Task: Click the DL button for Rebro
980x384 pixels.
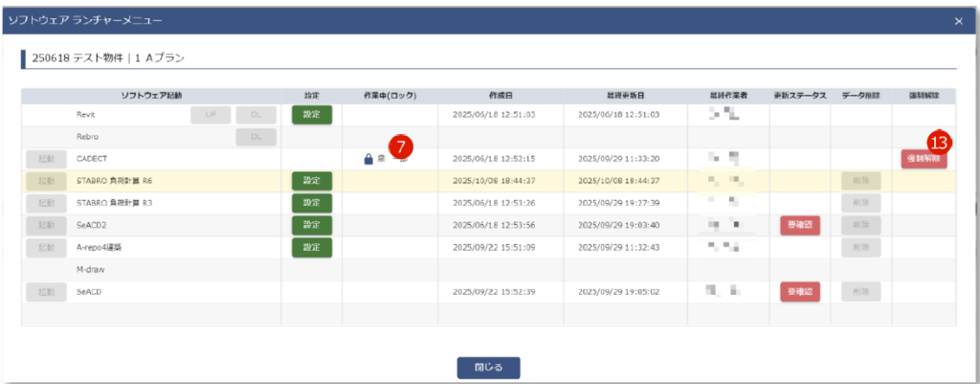Action: point(256,137)
